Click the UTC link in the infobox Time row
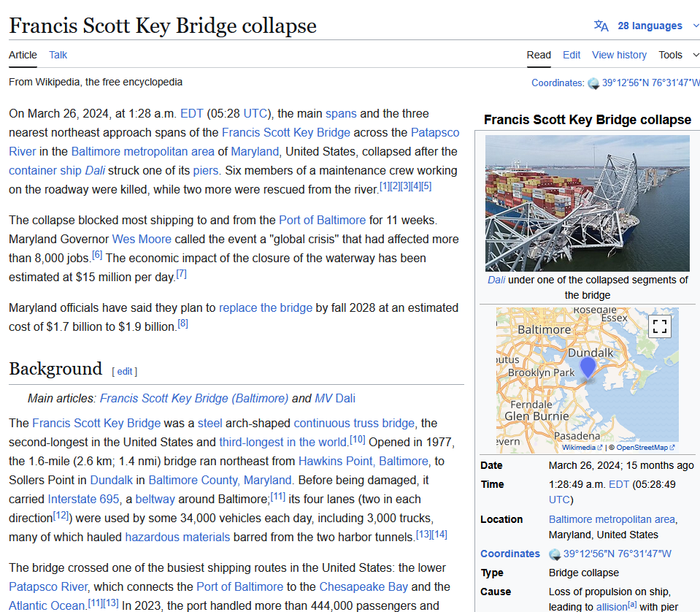Image resolution: width=700 pixels, height=612 pixels. [x=559, y=500]
